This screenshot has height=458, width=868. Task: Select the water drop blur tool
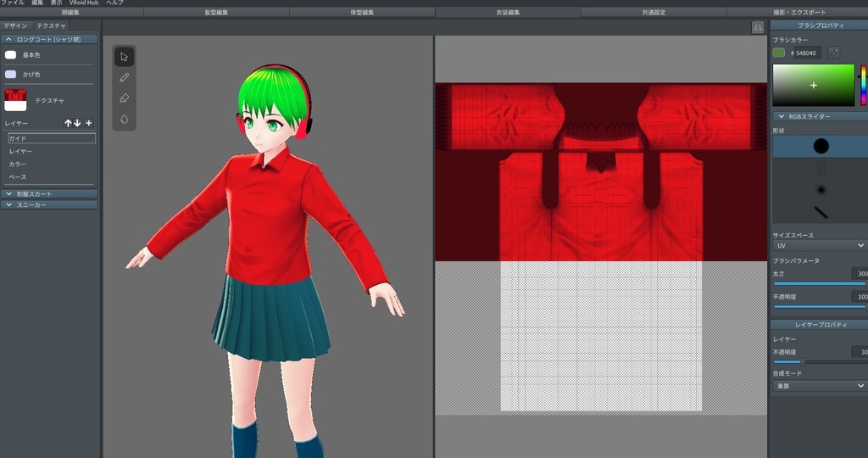[124, 119]
